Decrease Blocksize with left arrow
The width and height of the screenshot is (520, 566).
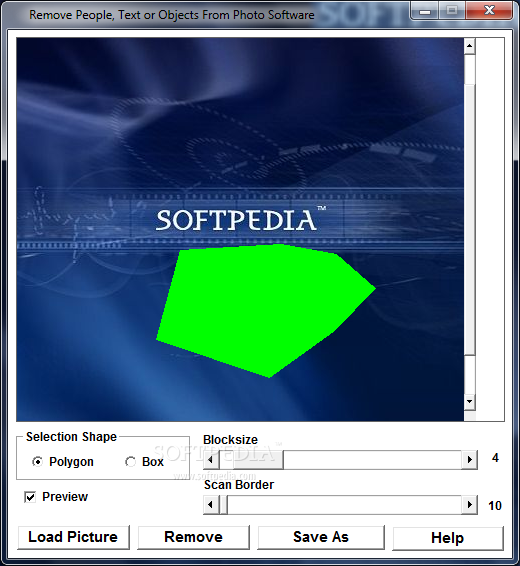[211, 460]
